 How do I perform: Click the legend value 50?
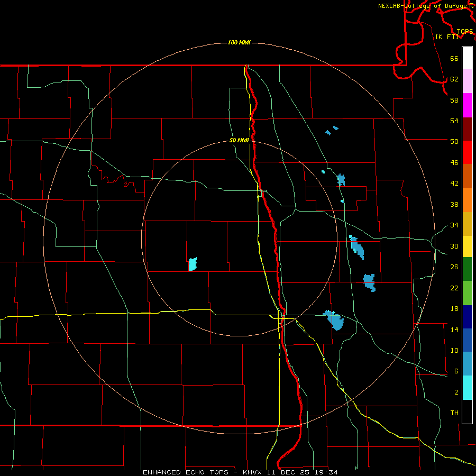454,142
